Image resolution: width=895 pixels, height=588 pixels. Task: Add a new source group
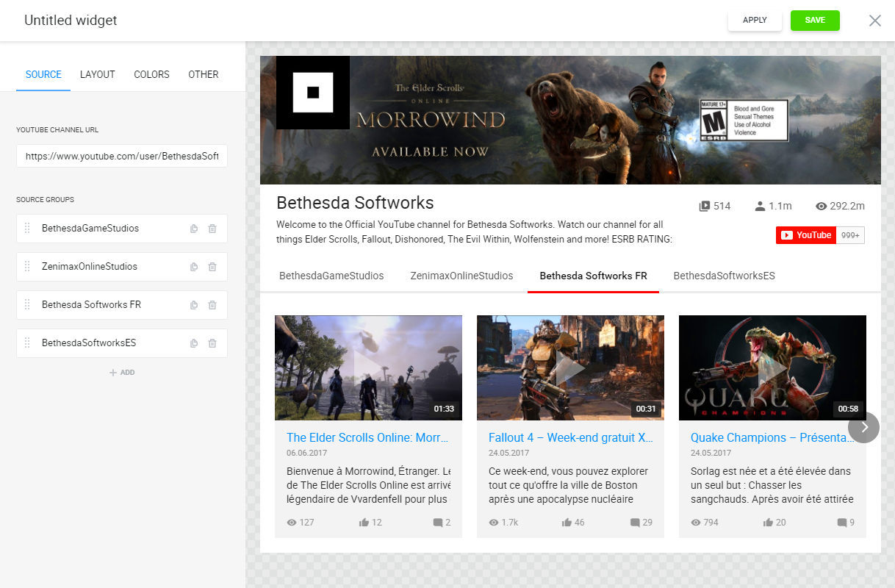click(x=122, y=373)
